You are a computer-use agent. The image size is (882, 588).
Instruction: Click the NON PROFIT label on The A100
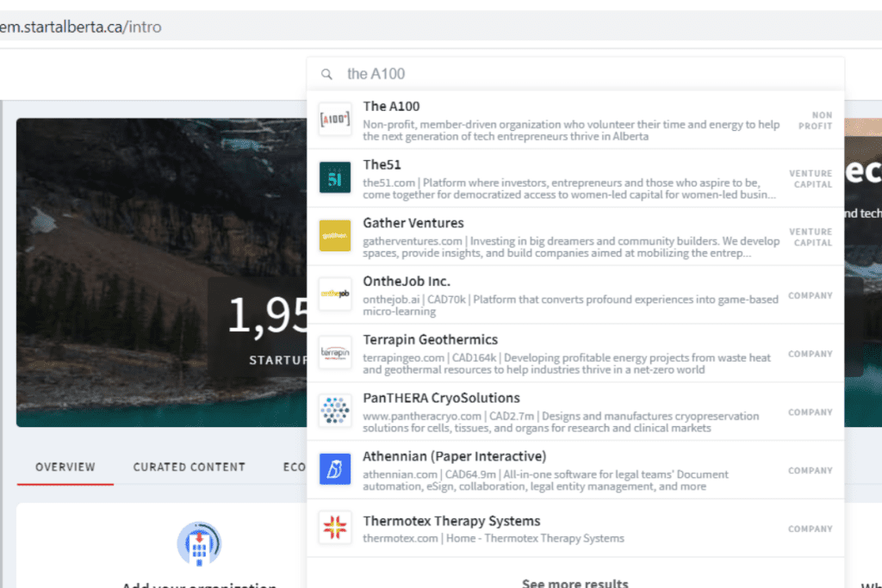tap(815, 121)
